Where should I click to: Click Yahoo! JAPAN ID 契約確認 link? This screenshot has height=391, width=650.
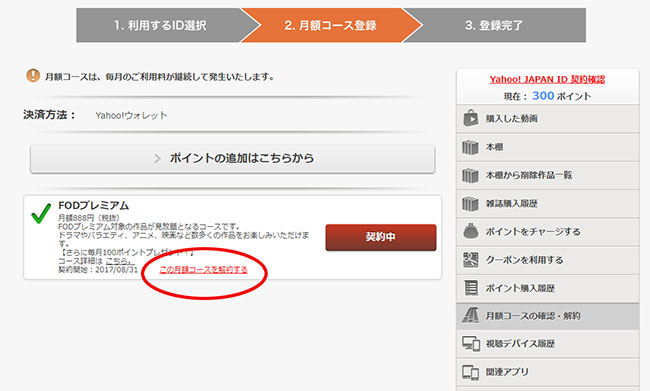[547, 79]
